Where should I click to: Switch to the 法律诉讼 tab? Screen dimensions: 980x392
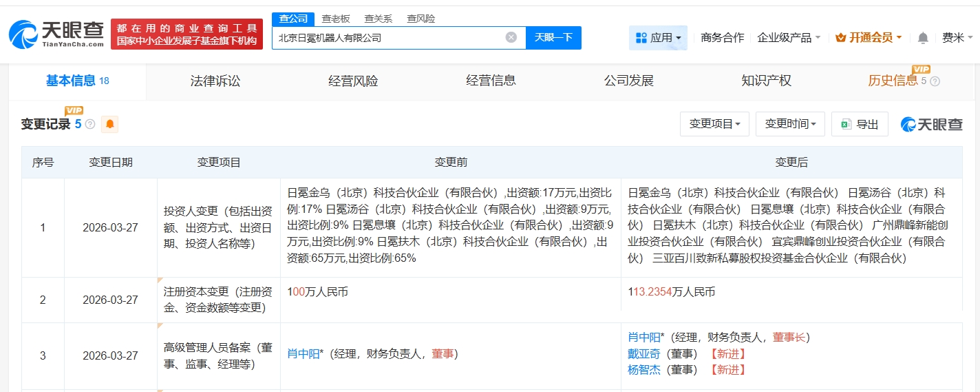(215, 81)
